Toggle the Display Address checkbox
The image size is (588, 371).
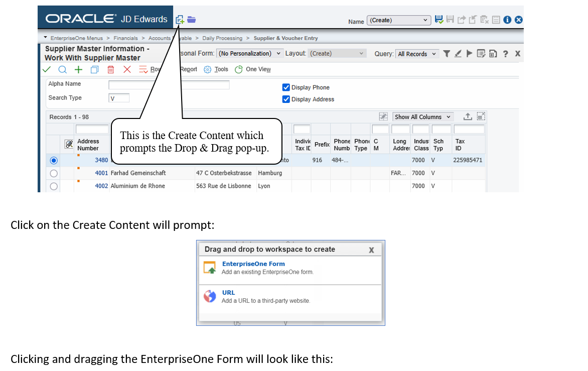click(x=286, y=99)
